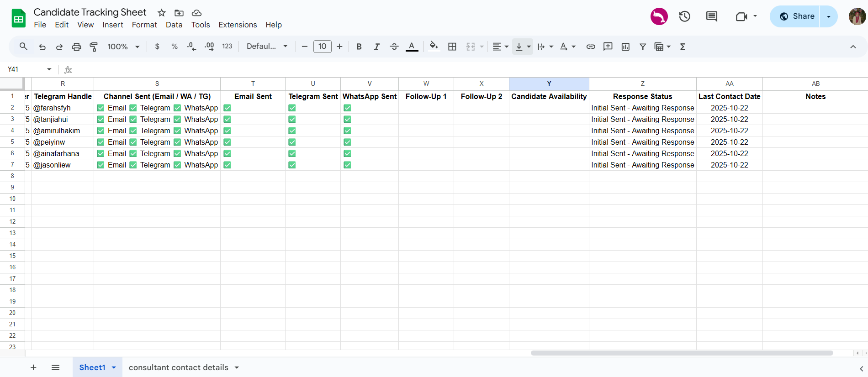The height and width of the screenshot is (377, 868).
Task: Insert a chart using toolbar icon
Action: pos(625,47)
